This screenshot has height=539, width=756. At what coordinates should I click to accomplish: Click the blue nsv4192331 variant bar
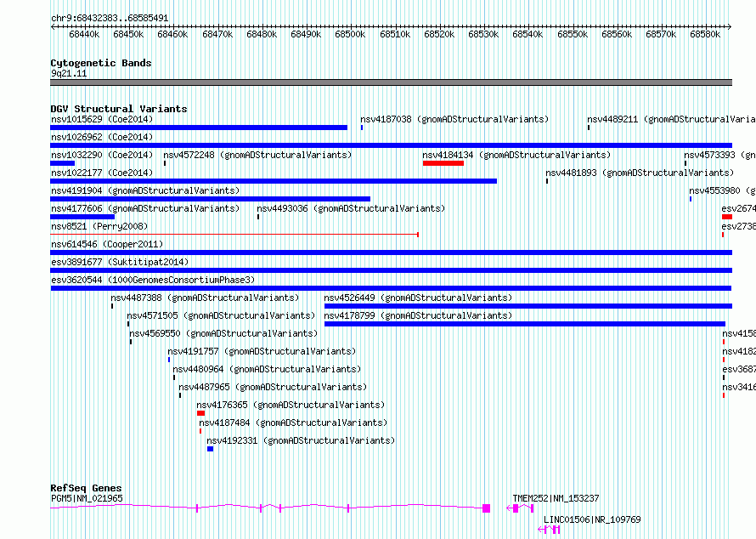(210, 449)
